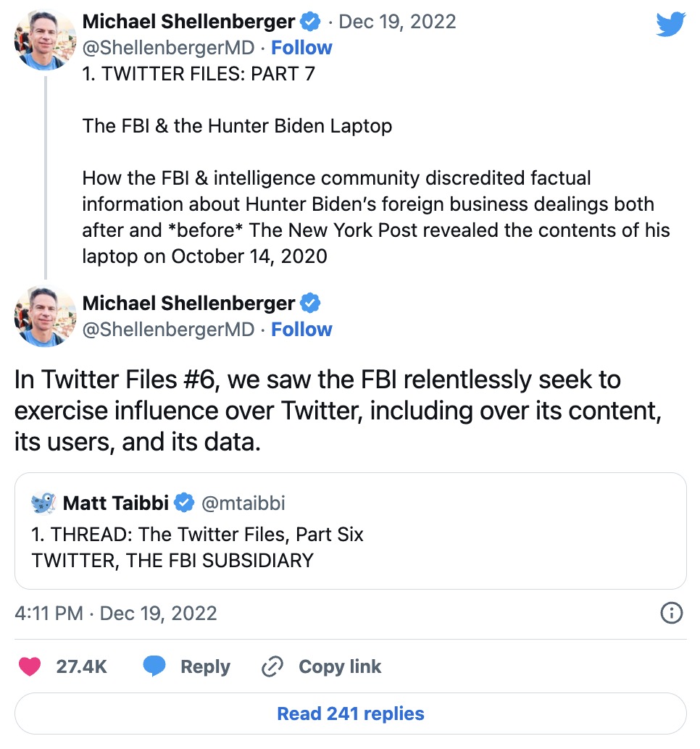Click the blue reply speech bubble icon
Viewport: 700px width, 749px height.
coord(154,666)
